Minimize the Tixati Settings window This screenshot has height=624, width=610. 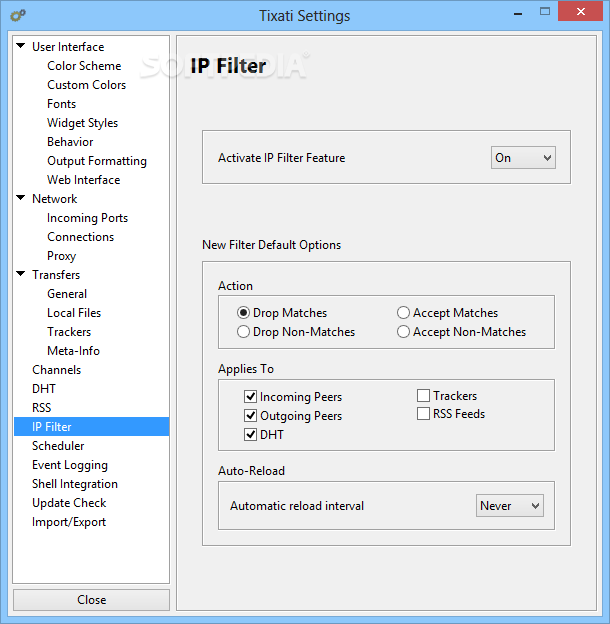tap(518, 12)
